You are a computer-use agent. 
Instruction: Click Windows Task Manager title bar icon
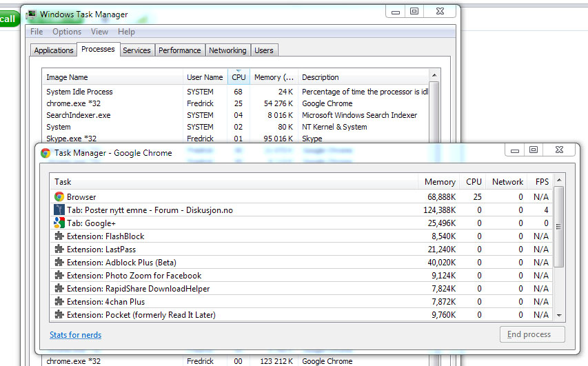(x=31, y=14)
